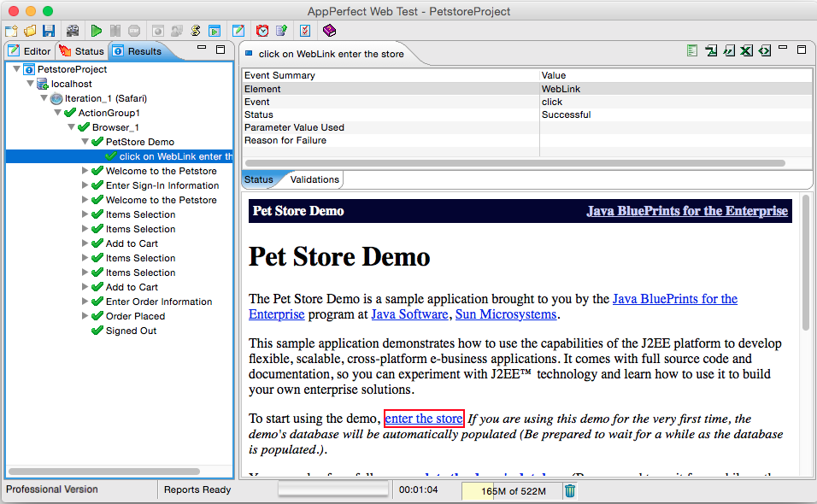
Task: Export results to PDF icon
Action: 711,50
